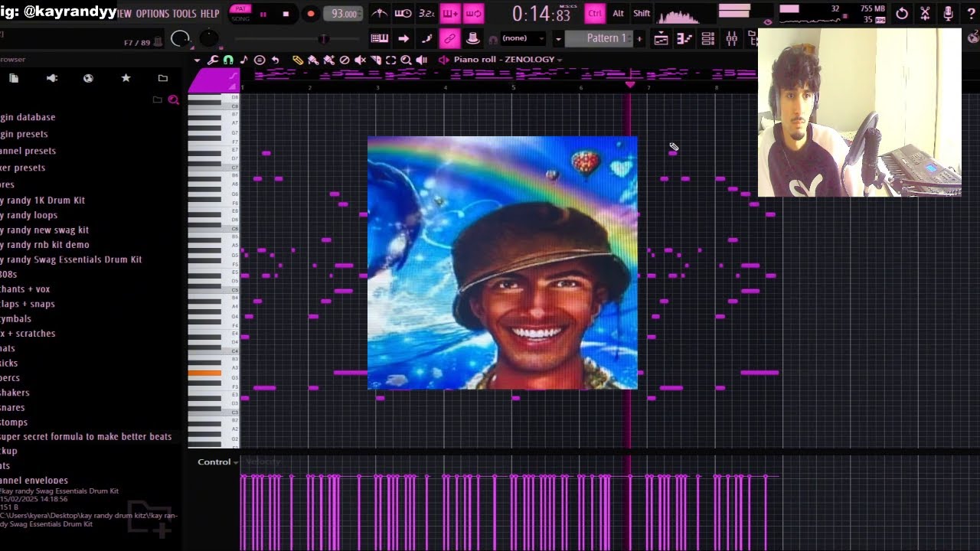The height and width of the screenshot is (551, 980).
Task: Select the slice tool in piano roll
Action: 376,60
